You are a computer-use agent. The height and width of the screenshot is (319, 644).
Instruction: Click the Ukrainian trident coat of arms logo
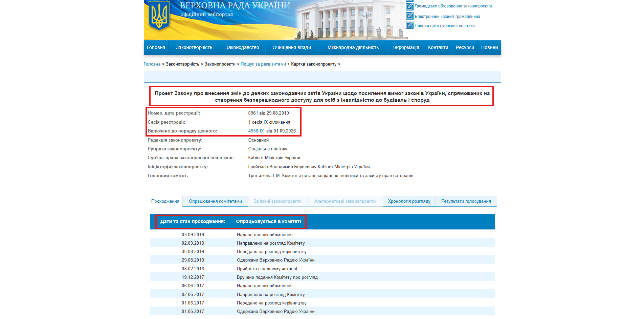click(159, 16)
